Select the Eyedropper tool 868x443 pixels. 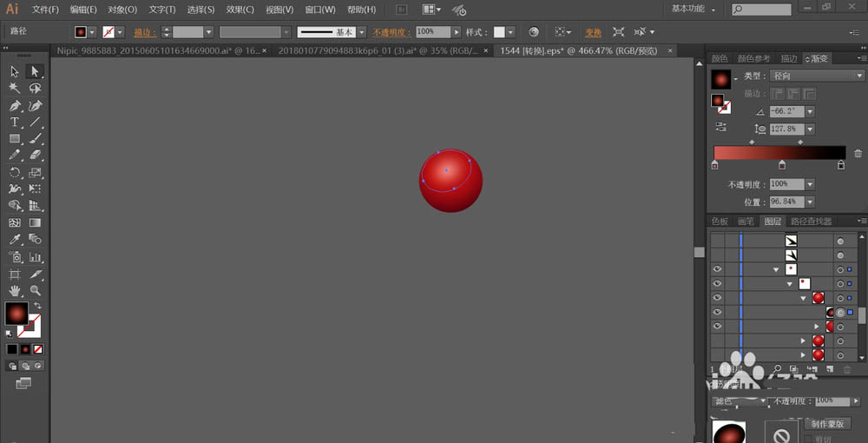(15, 239)
